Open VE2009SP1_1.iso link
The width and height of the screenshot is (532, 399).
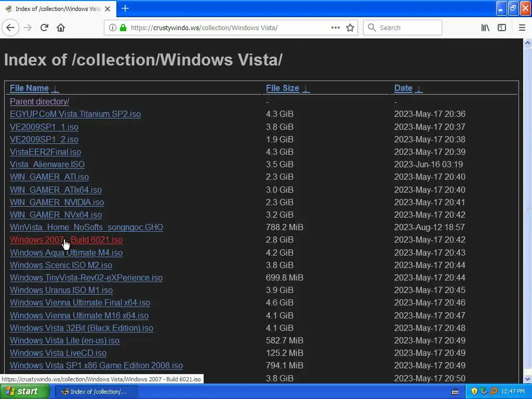pyautogui.click(x=44, y=127)
